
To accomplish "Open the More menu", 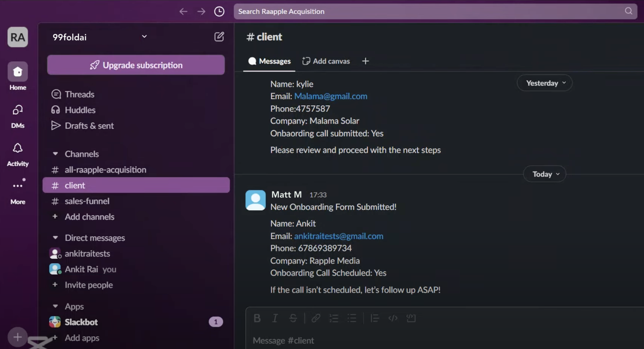I will (x=18, y=191).
